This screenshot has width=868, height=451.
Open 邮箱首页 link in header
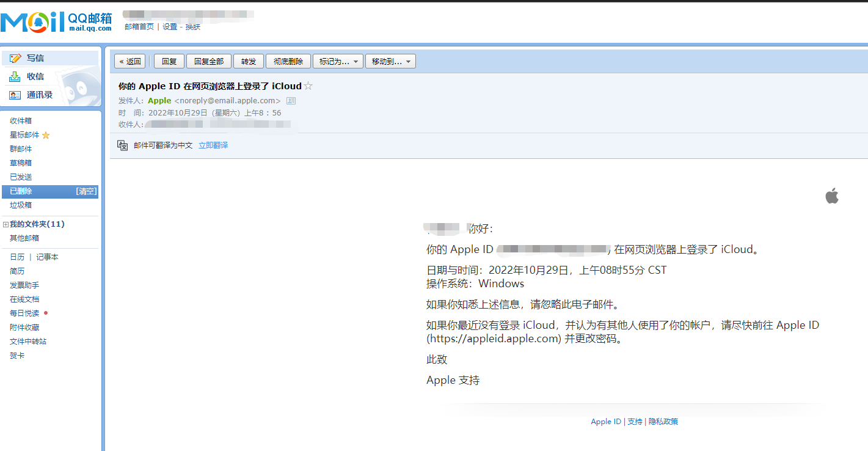pyautogui.click(x=139, y=27)
